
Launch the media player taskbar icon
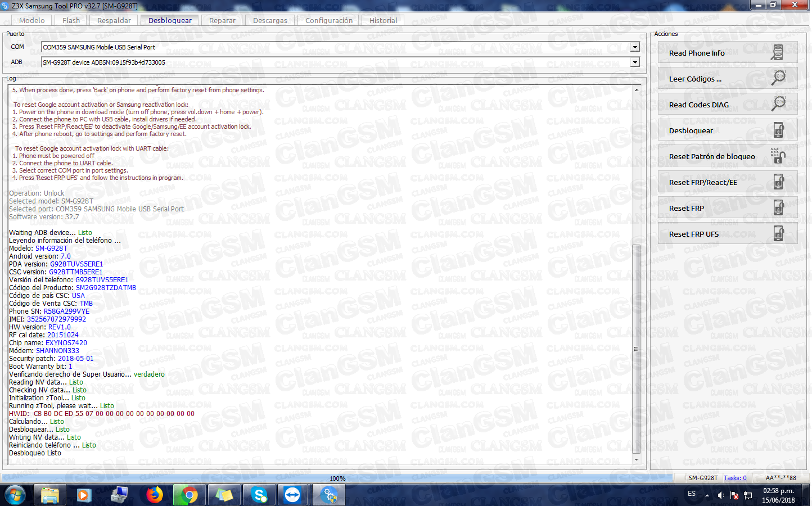tap(84, 495)
